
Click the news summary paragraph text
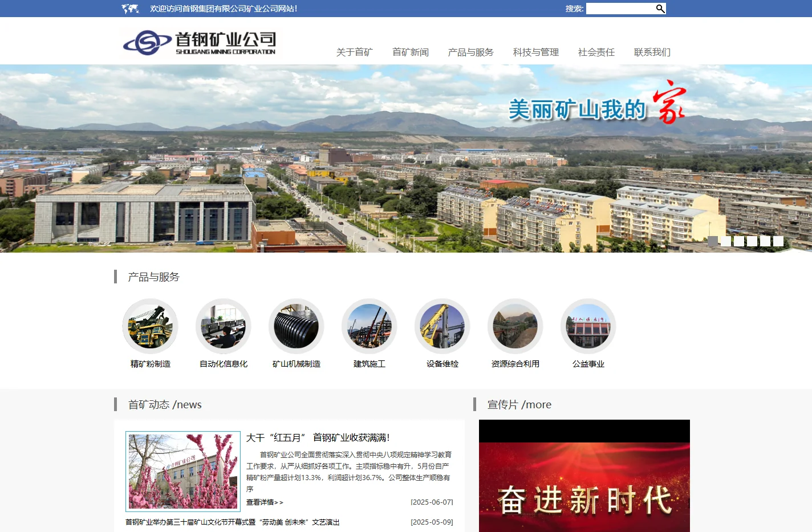pyautogui.click(x=349, y=472)
